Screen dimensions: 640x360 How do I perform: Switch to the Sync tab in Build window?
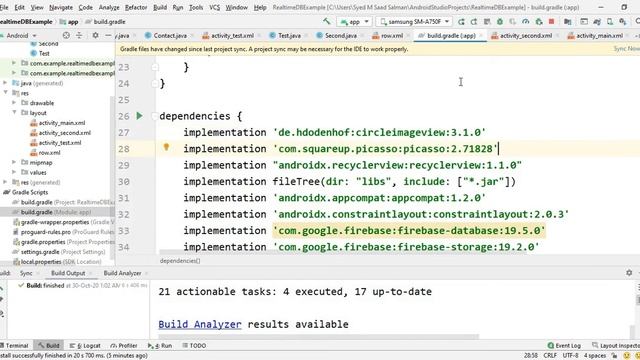26,273
